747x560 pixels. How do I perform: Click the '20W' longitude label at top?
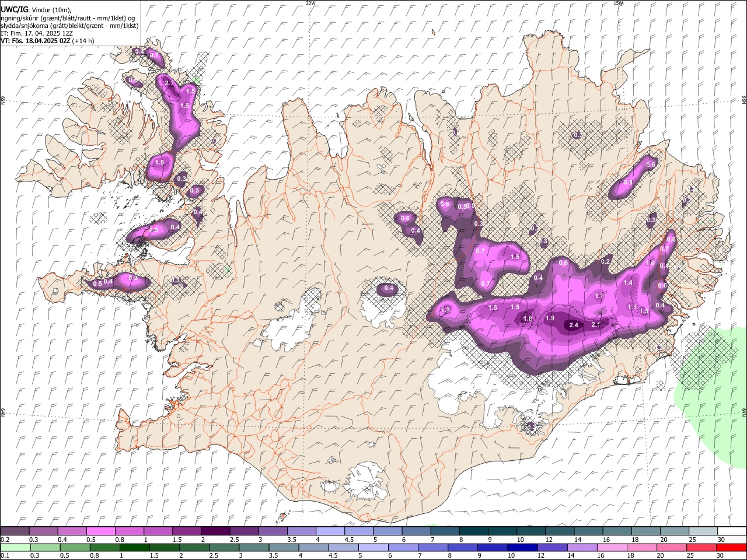(x=310, y=3)
